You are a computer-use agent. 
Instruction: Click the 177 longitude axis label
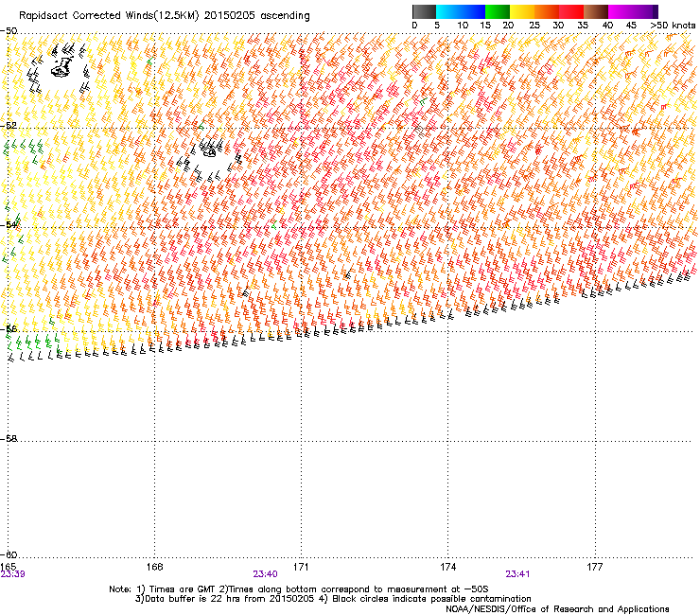(595, 567)
